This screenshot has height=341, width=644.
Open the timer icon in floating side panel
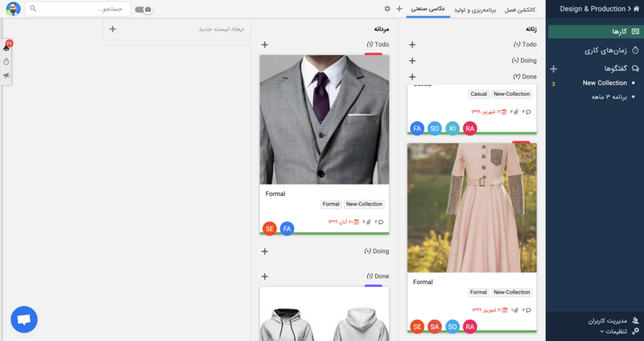click(x=6, y=62)
